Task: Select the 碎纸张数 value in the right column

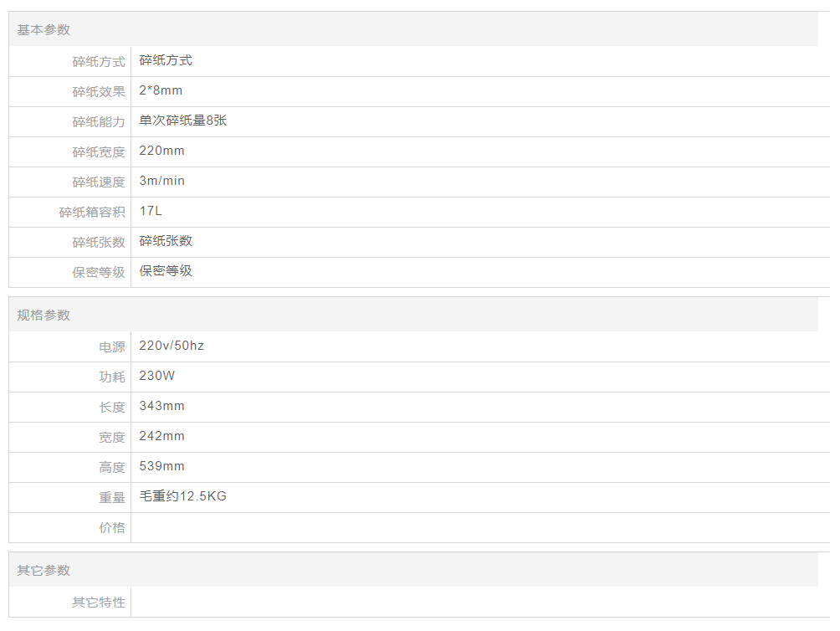Action: pos(166,241)
